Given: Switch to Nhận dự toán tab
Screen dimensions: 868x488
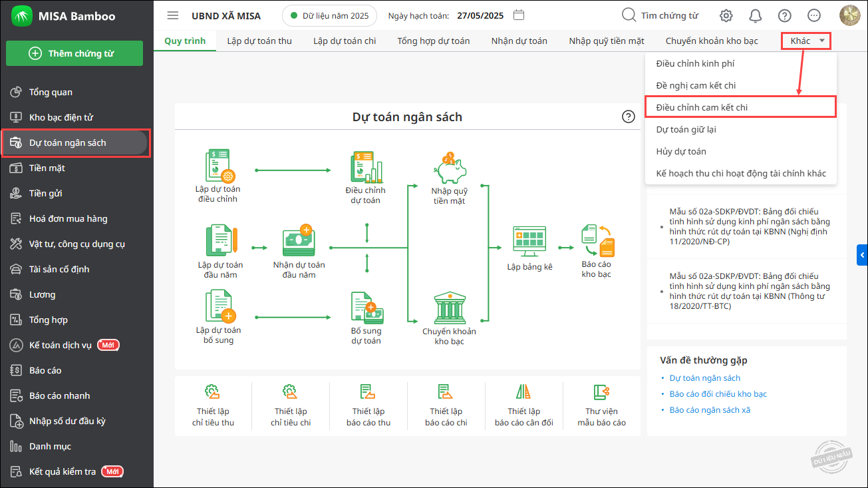Looking at the screenshot, I should point(519,41).
